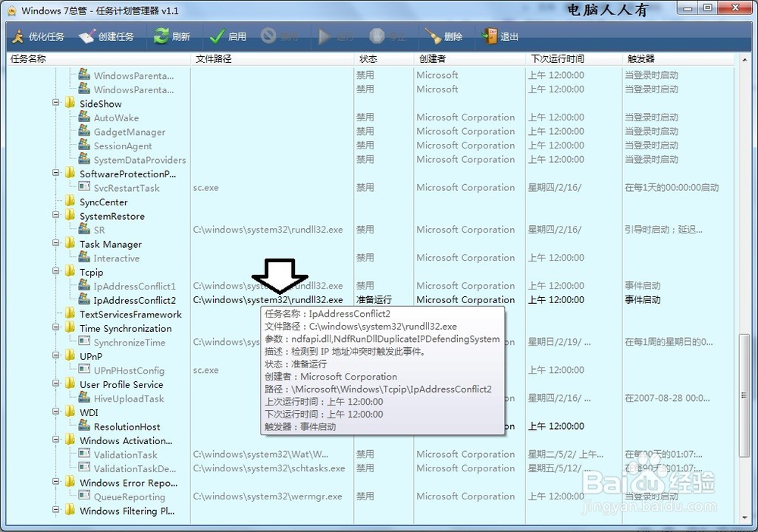Image resolution: width=758 pixels, height=532 pixels.
Task: Click the scrollbar up arrow
Action: pos(744,59)
